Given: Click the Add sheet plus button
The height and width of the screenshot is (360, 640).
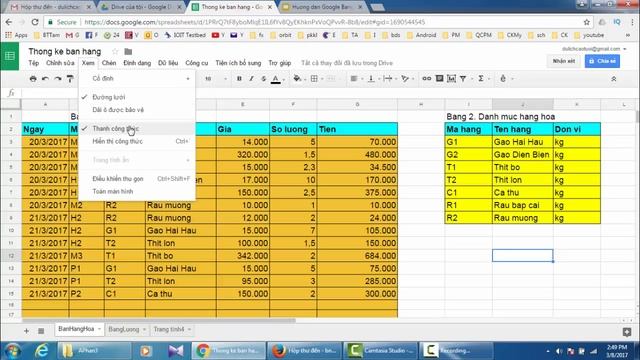Looking at the screenshot, I should coord(26,331).
